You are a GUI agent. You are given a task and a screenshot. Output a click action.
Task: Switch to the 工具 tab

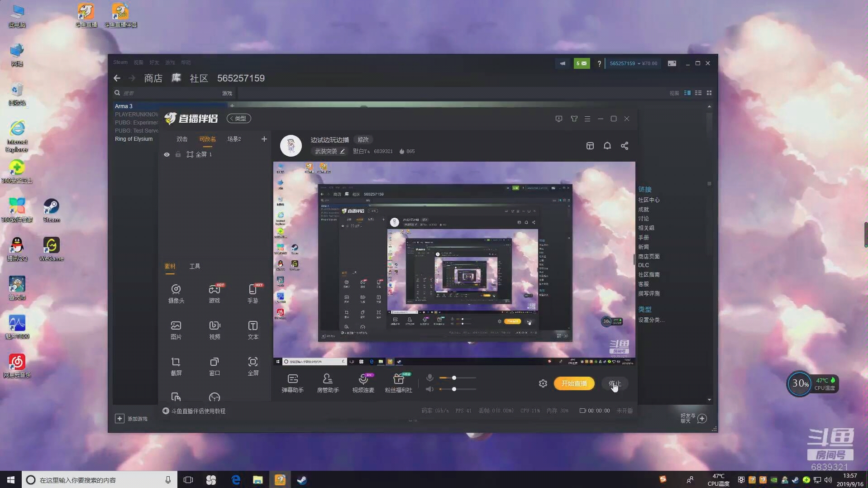tap(195, 266)
